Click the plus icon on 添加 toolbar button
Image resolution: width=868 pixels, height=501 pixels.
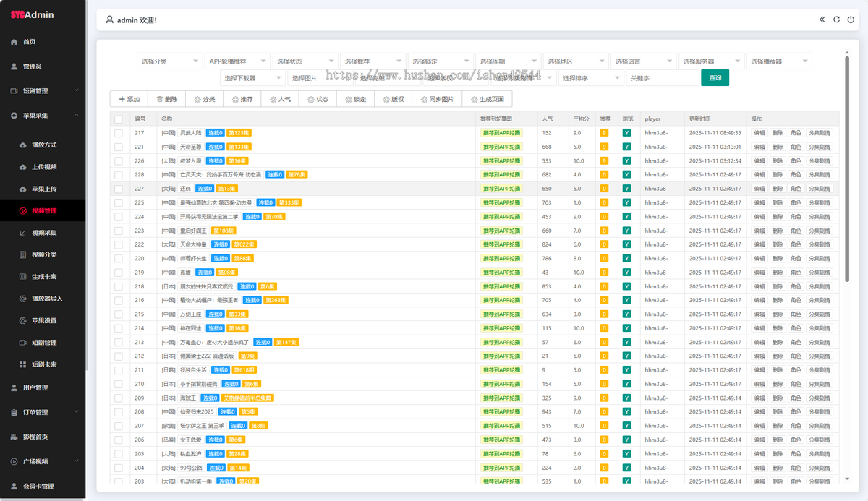pyautogui.click(x=122, y=99)
